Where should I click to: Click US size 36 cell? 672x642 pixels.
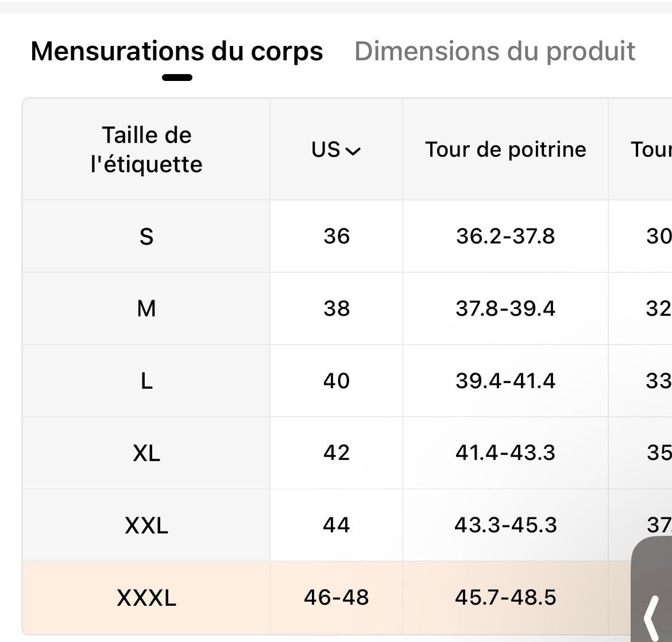click(x=337, y=237)
